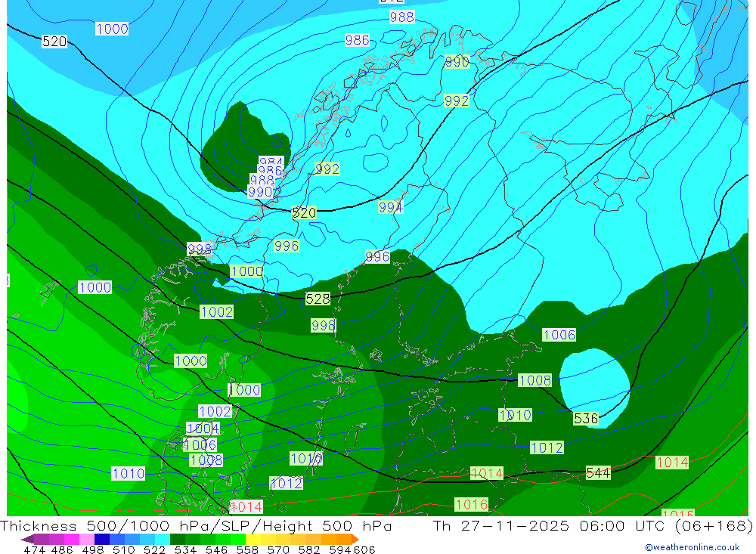This screenshot has width=756, height=554.
Task: Click the 1014 label with white background
Action: (246, 506)
